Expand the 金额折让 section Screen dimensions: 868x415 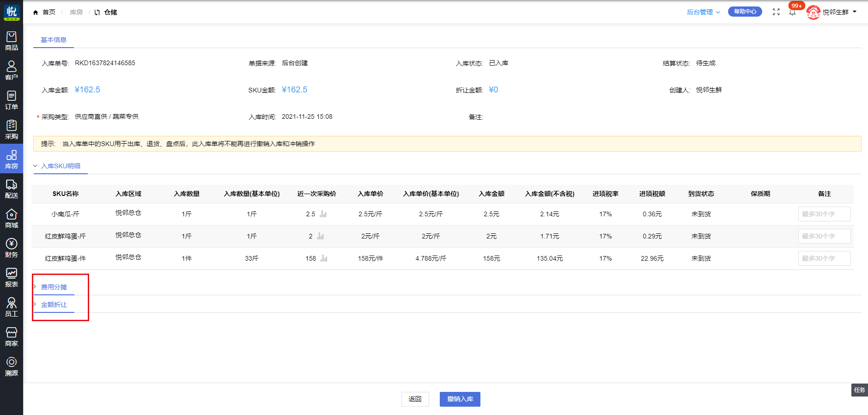54,305
